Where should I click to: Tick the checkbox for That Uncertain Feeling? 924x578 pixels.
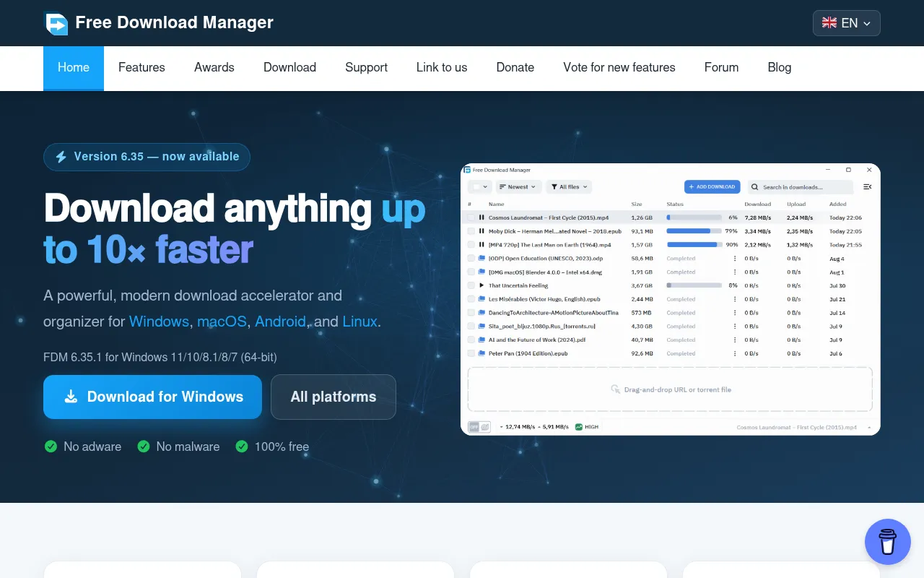pyautogui.click(x=471, y=285)
